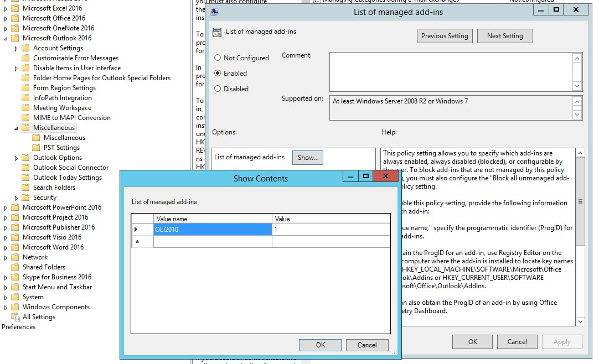The height and width of the screenshot is (364, 599).
Task: Click the Value column header
Action: 331,219
